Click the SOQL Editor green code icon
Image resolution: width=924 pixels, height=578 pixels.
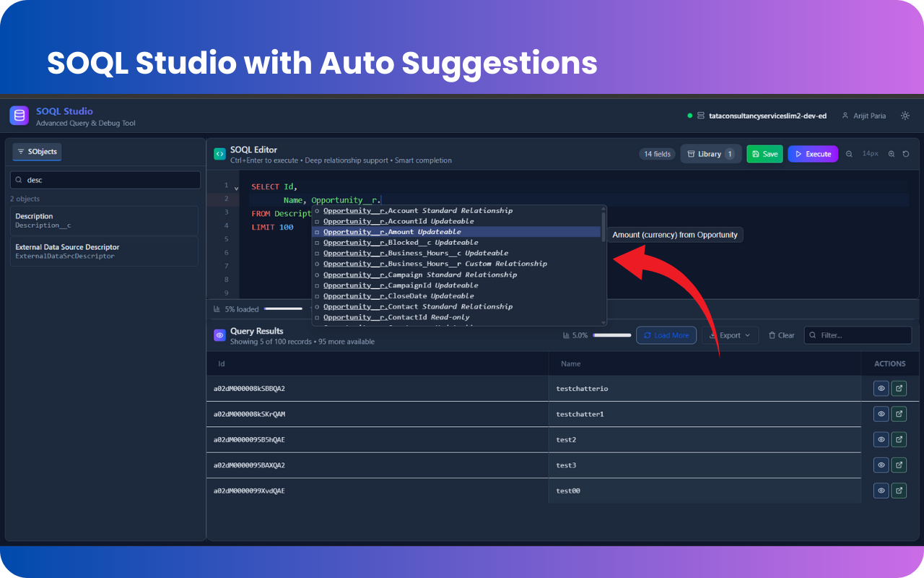[x=219, y=154]
